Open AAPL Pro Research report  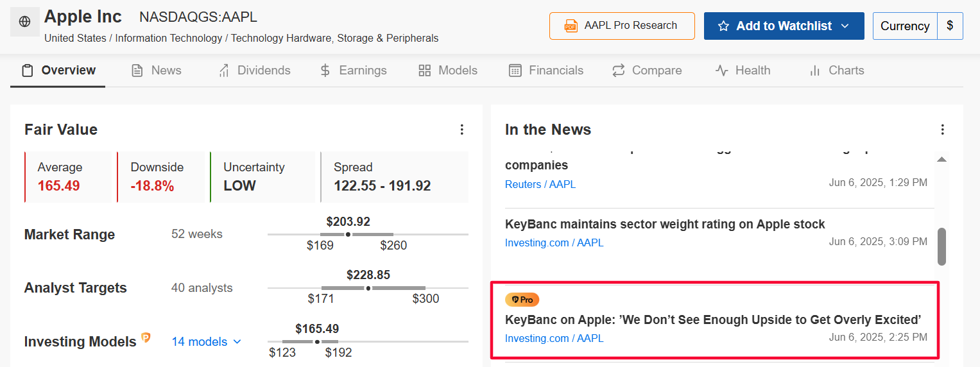(x=622, y=26)
